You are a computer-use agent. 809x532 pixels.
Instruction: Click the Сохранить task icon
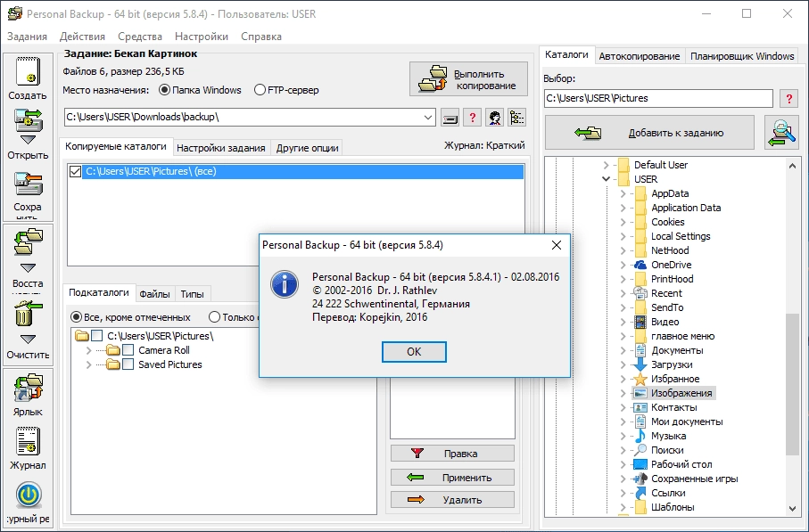pyautogui.click(x=28, y=185)
